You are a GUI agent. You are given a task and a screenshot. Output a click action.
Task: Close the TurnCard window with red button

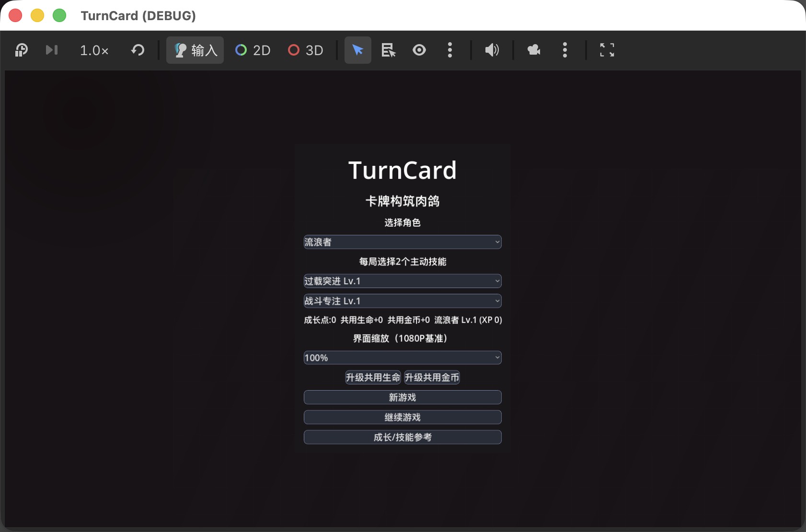[15, 15]
